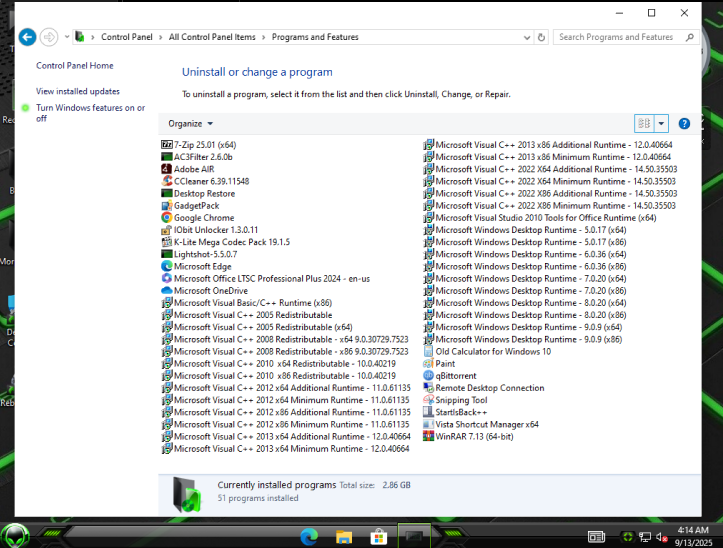Image resolution: width=723 pixels, height=548 pixels.
Task: Click the back navigation arrow
Action: click(x=27, y=37)
